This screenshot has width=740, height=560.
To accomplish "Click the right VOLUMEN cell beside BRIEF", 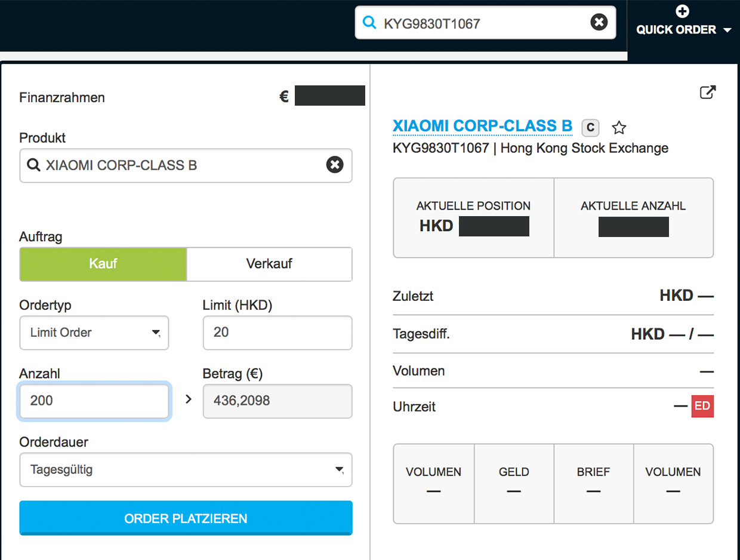I will click(673, 484).
